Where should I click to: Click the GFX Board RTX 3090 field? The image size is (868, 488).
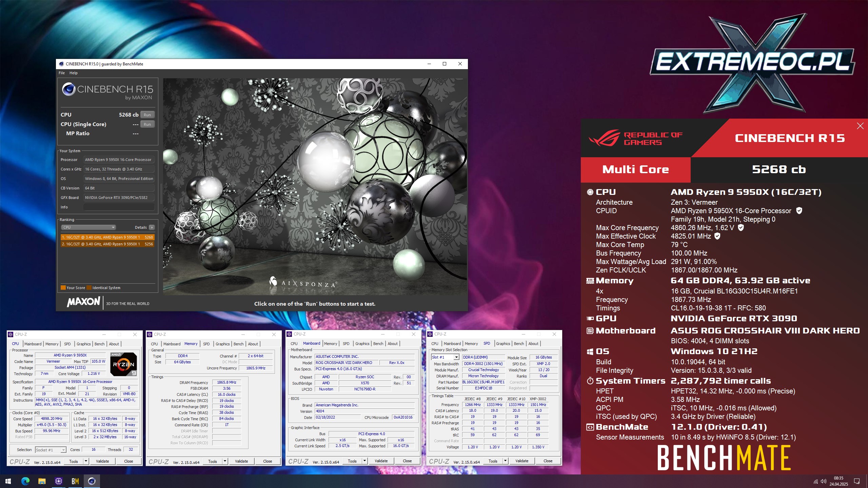(119, 198)
